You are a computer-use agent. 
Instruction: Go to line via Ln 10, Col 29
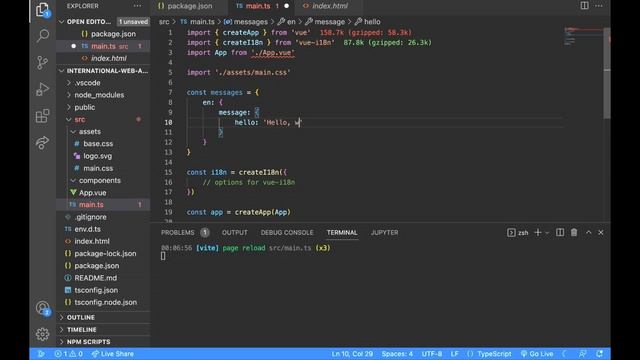tap(352, 354)
